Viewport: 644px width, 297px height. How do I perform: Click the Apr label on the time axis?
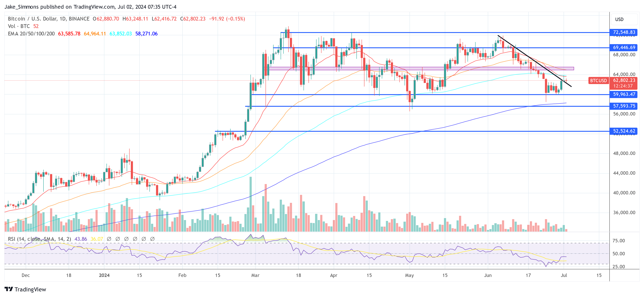coord(334,275)
